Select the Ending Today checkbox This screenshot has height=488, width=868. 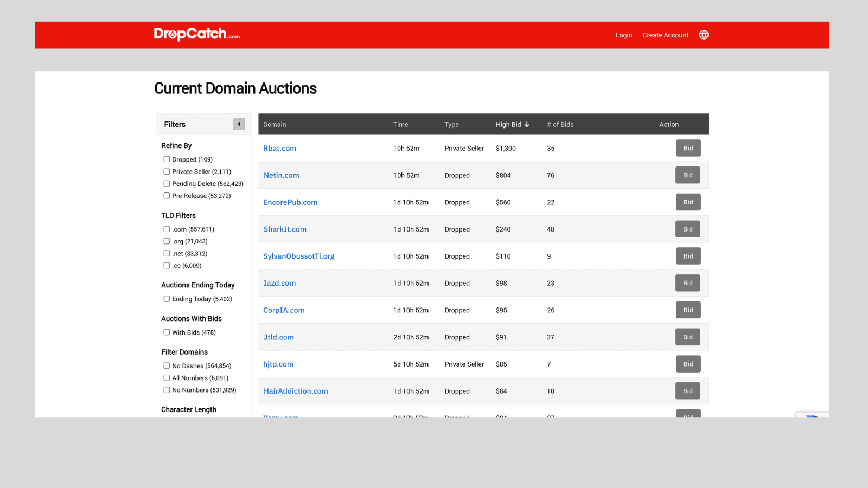pos(167,299)
